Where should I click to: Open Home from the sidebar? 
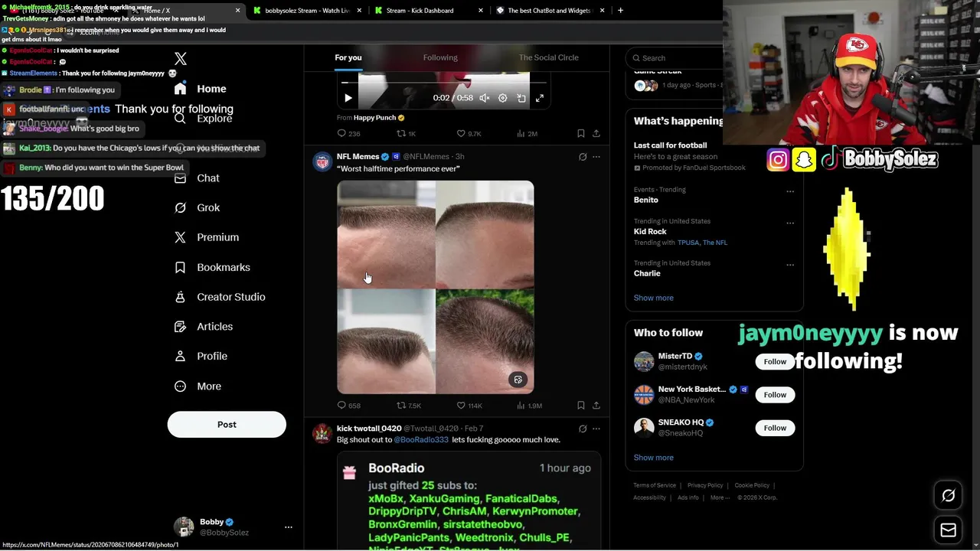(201, 89)
